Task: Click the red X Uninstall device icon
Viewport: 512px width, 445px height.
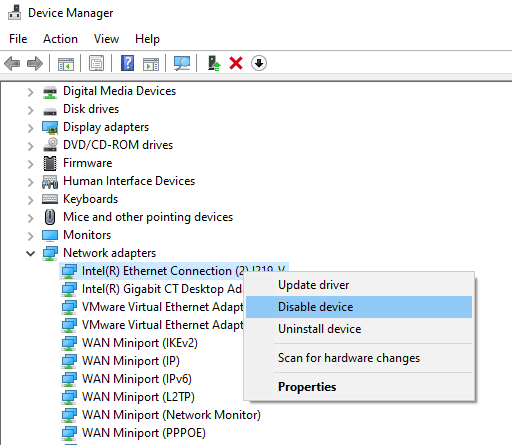Action: 236,63
